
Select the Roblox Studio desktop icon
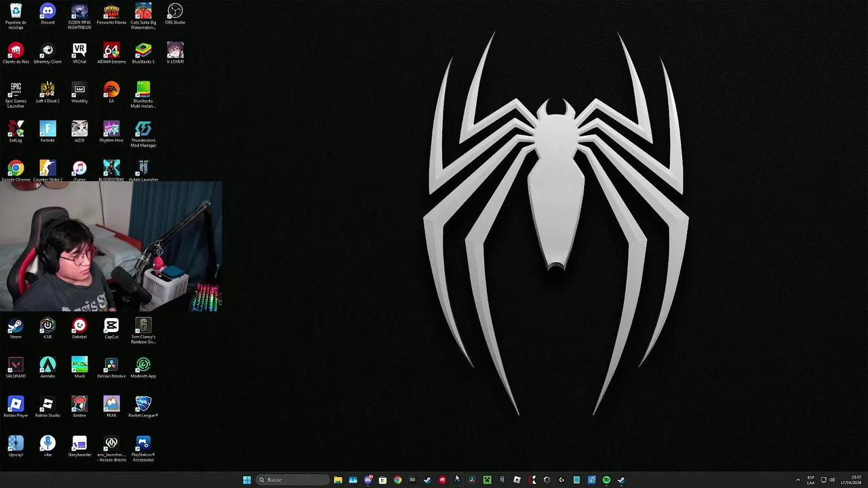pos(47,407)
